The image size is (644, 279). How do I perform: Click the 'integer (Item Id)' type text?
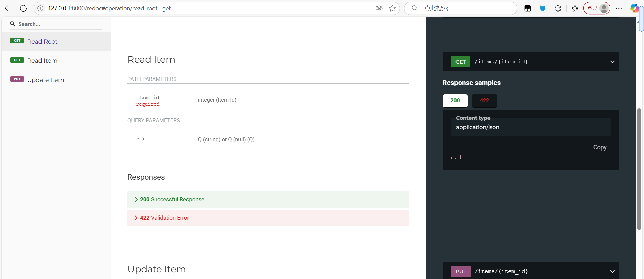tap(217, 100)
